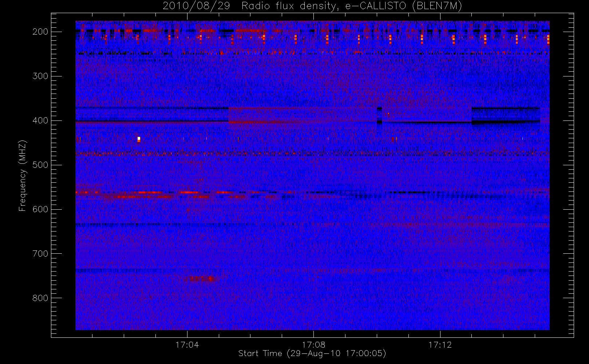Screen dimensions: 589x364
Task: Click the 800 frequency tick label
Action: pos(40,298)
